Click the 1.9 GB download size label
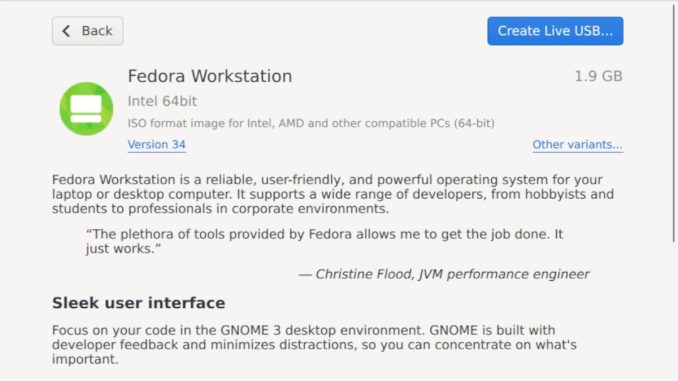The width and height of the screenshot is (678, 381). [x=598, y=76]
